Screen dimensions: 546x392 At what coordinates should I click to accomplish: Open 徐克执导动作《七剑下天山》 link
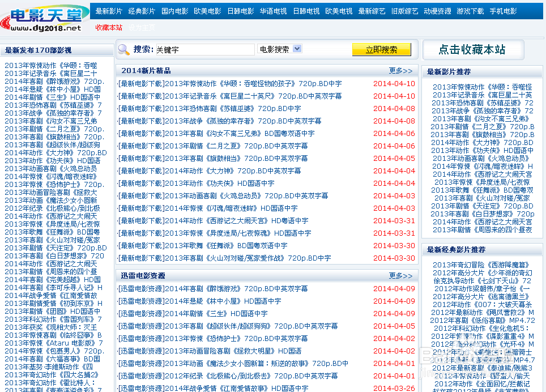pyautogui.click(x=482, y=280)
